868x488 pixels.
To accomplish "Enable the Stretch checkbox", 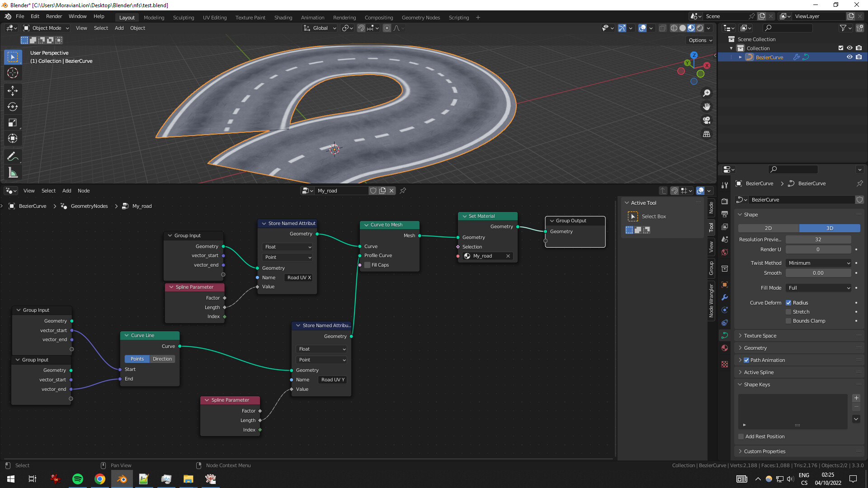I will 788,312.
